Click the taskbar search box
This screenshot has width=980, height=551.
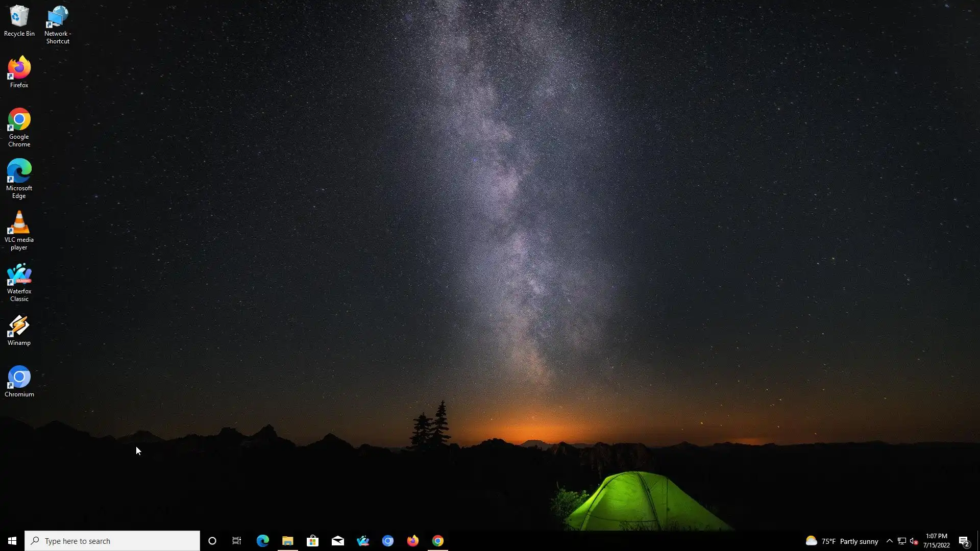tap(112, 541)
